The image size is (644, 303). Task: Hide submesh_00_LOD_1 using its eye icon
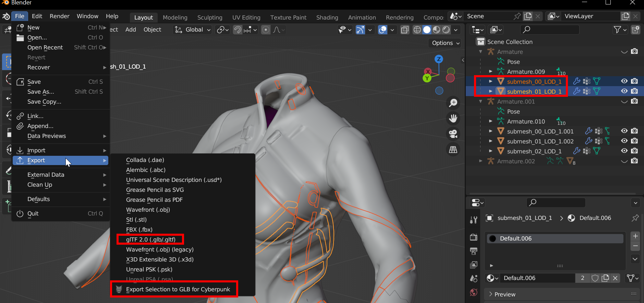coord(624,81)
